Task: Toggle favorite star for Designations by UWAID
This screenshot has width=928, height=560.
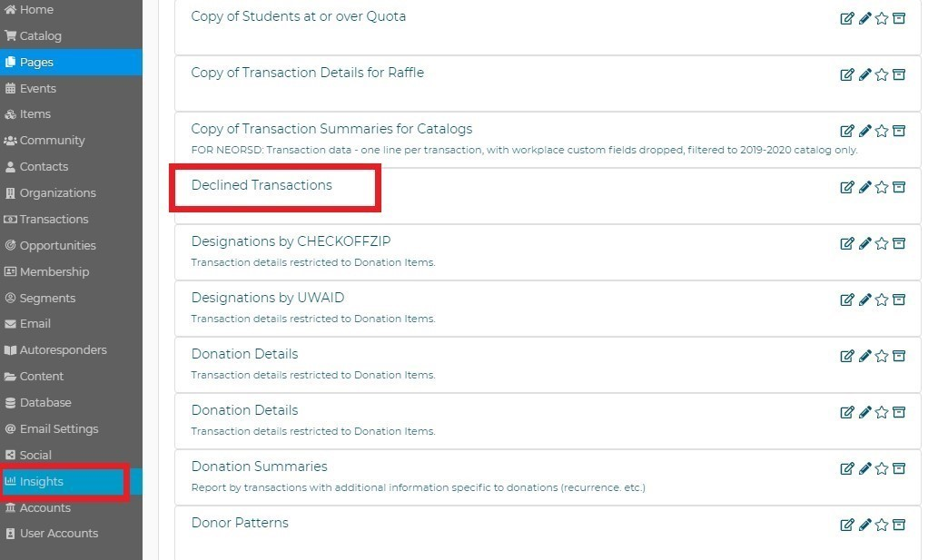Action: click(882, 300)
